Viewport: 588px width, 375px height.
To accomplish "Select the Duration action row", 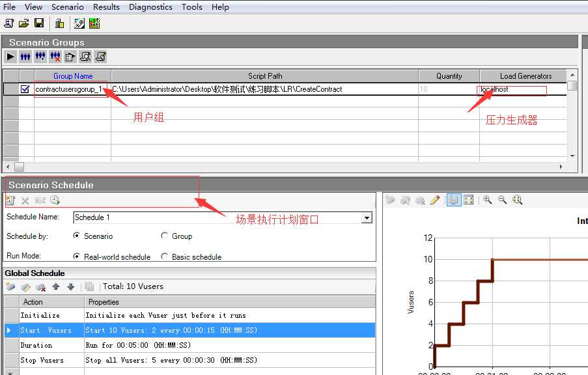I will tap(189, 345).
